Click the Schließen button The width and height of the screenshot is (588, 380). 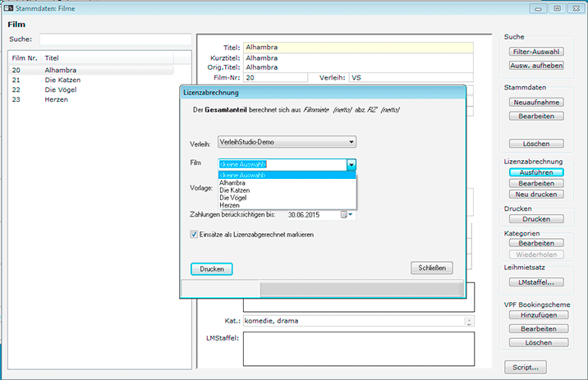point(431,268)
